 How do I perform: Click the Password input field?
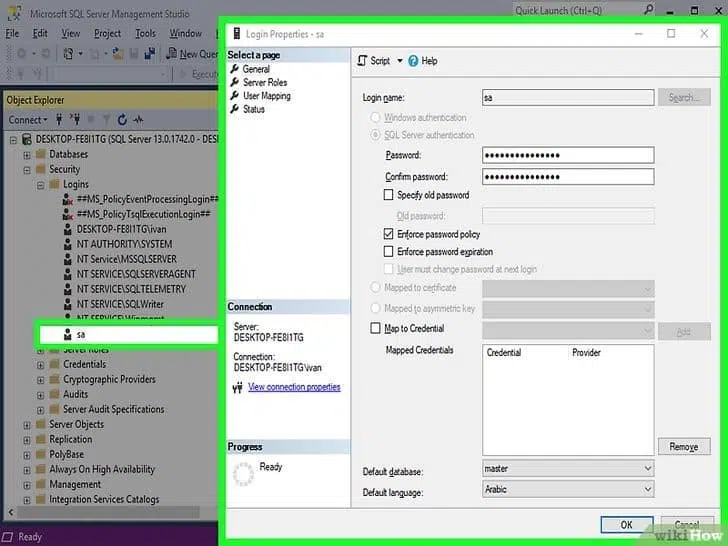[x=567, y=155]
